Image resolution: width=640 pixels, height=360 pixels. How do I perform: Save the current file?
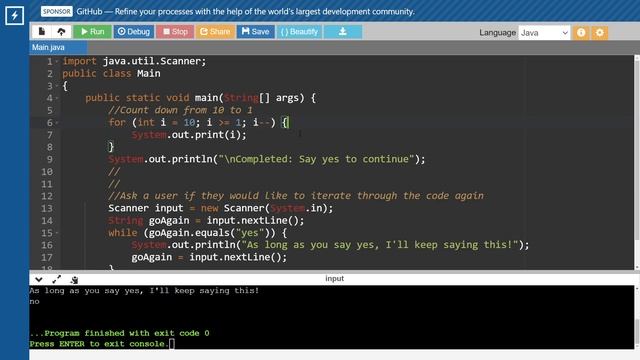coord(256,31)
